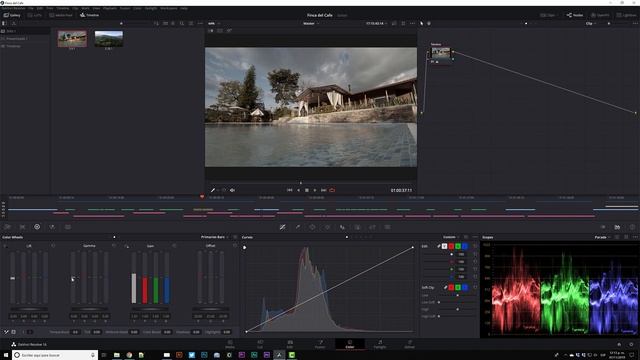Image resolution: width=640 pixels, height=360 pixels.
Task: Play the clip forward
Action: pos(315,190)
